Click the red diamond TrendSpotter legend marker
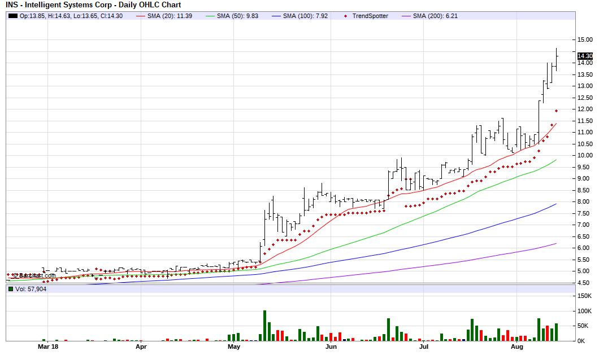 [x=346, y=16]
